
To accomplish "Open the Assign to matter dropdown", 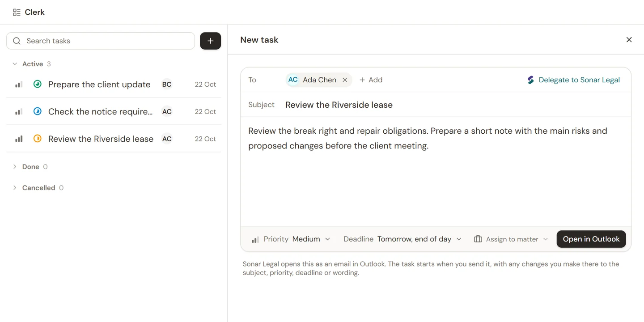I will click(x=511, y=239).
